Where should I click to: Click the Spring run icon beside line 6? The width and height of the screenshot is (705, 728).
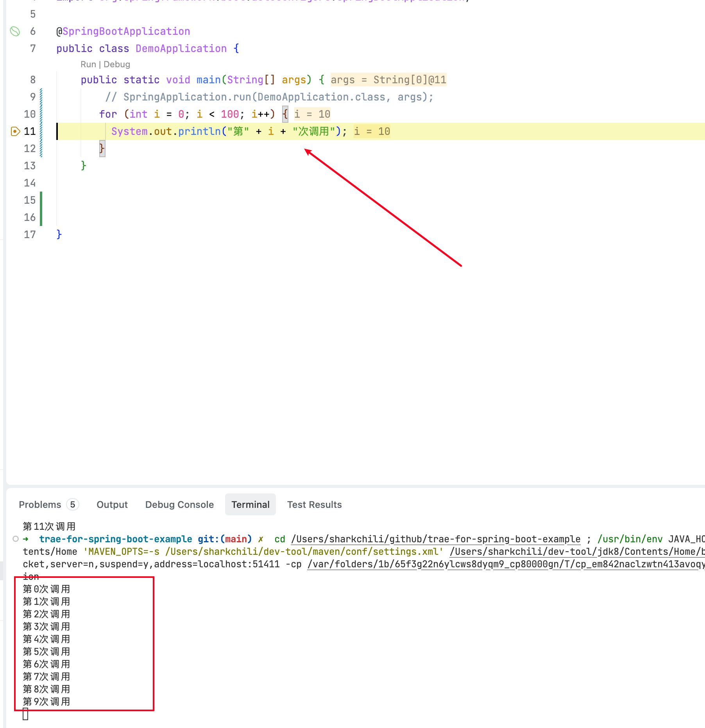click(x=15, y=31)
